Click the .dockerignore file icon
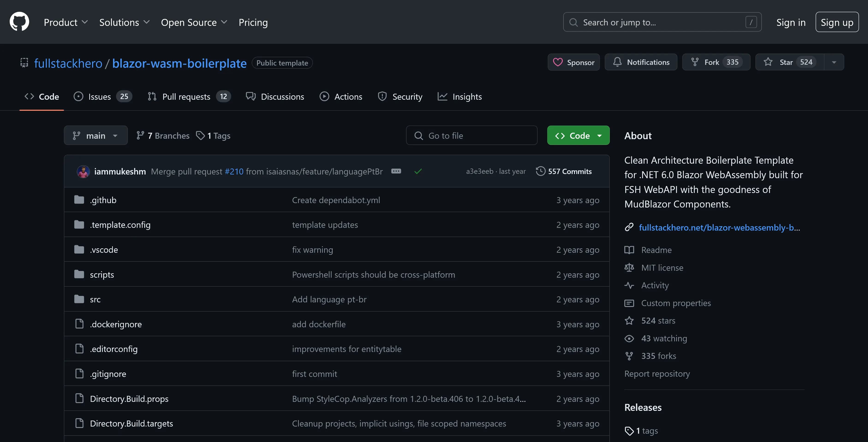868x442 pixels. 79,324
